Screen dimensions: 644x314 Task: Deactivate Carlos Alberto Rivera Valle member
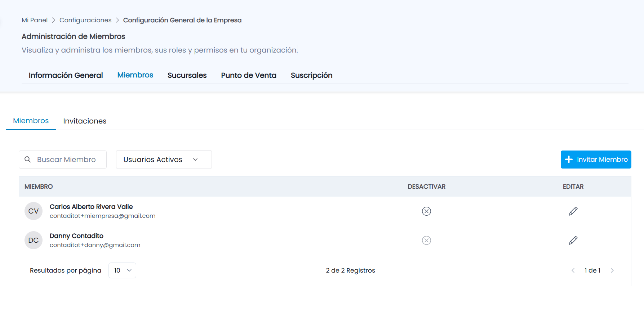point(426,211)
